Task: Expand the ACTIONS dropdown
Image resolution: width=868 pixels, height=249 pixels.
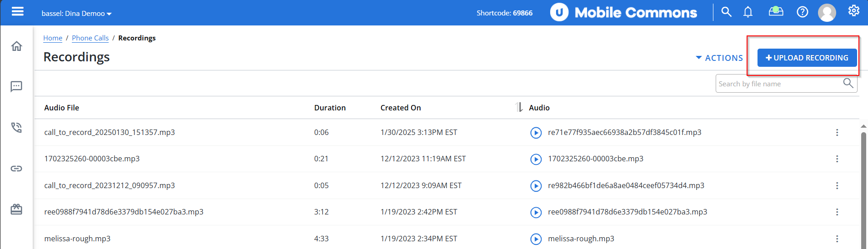Action: [719, 58]
